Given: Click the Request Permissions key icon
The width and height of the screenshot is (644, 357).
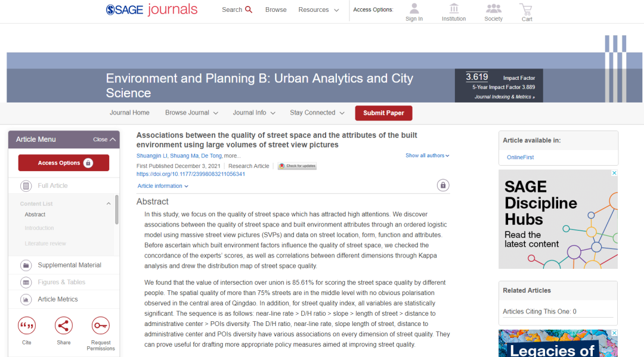Looking at the screenshot, I should tap(101, 326).
